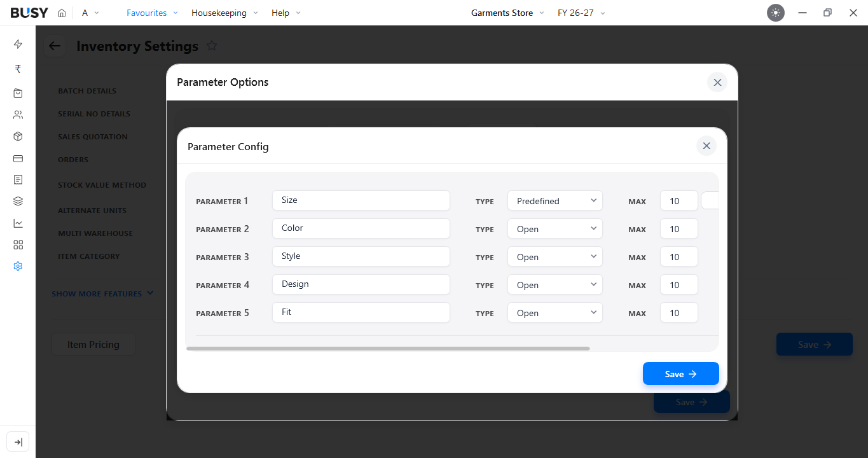This screenshot has width=868, height=458.
Task: Click Save in the Parameter Options dialog
Action: [691, 402]
